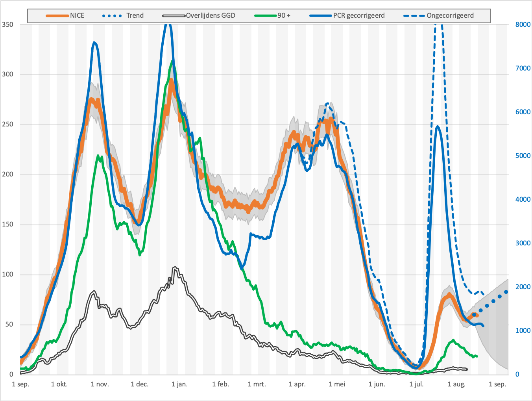Click the green 90 + legend line swatch
532x401 pixels.
[x=266, y=16]
